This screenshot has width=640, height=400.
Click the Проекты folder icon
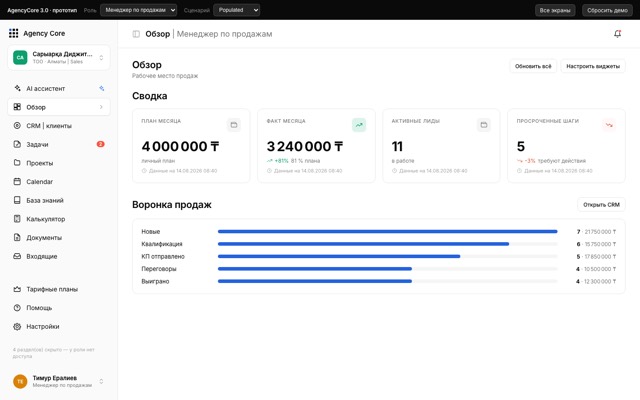[x=17, y=163]
